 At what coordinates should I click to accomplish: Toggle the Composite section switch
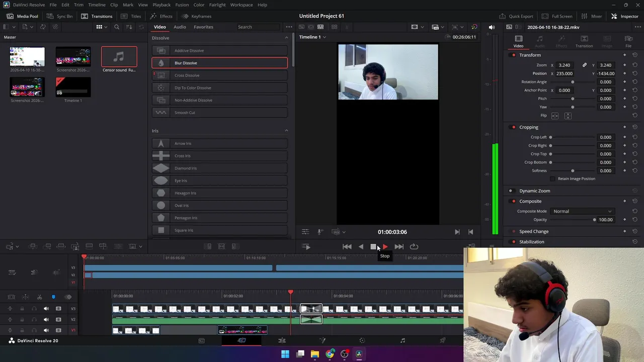click(x=513, y=201)
